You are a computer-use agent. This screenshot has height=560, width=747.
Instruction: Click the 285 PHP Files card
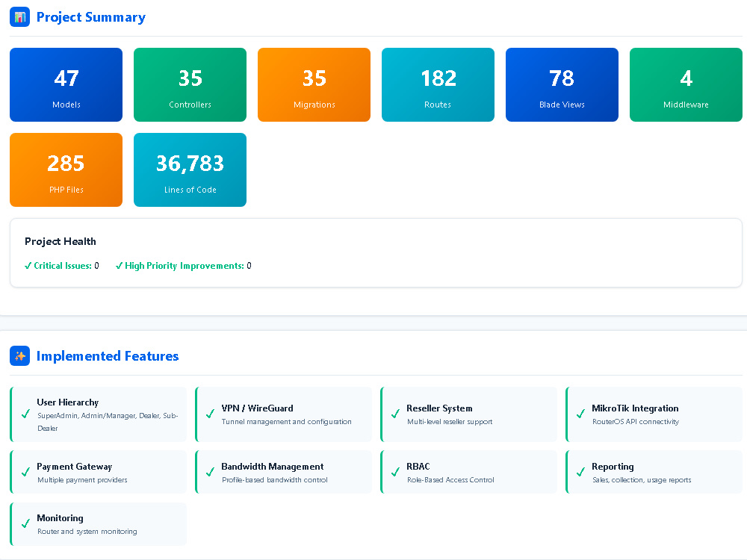[66, 170]
